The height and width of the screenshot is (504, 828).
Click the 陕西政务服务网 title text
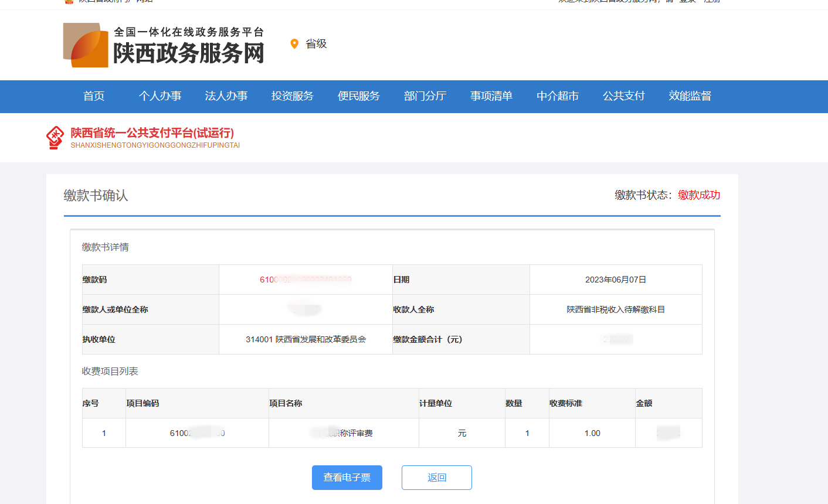(189, 53)
